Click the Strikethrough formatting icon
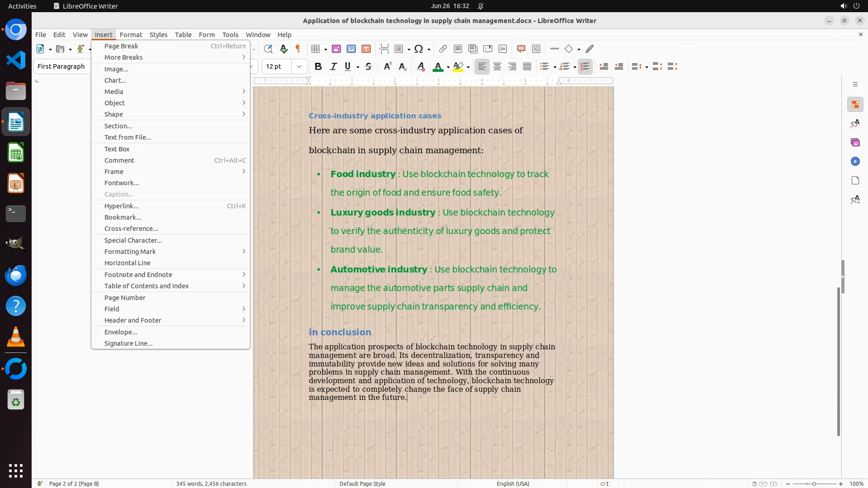Image resolution: width=868 pixels, height=488 pixels. (368, 67)
